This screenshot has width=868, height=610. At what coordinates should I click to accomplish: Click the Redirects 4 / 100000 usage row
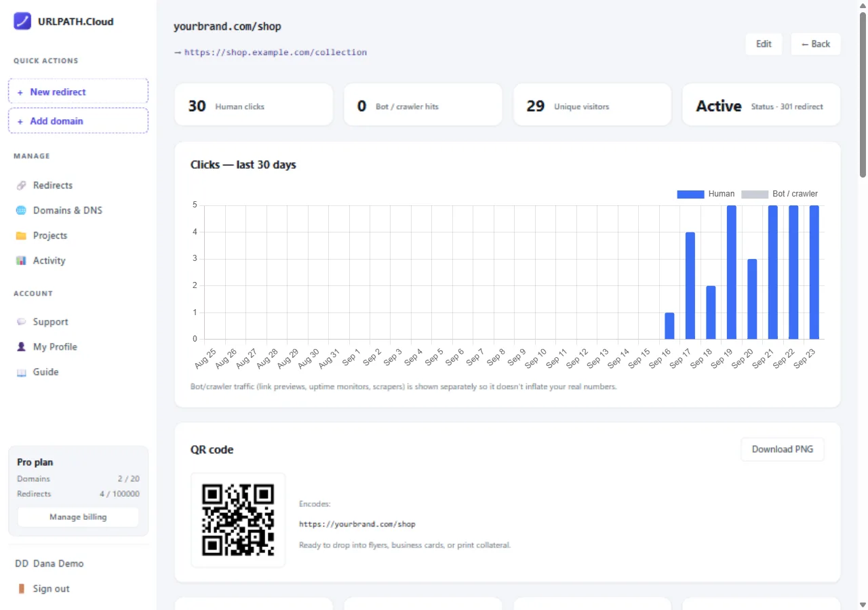tap(78, 494)
